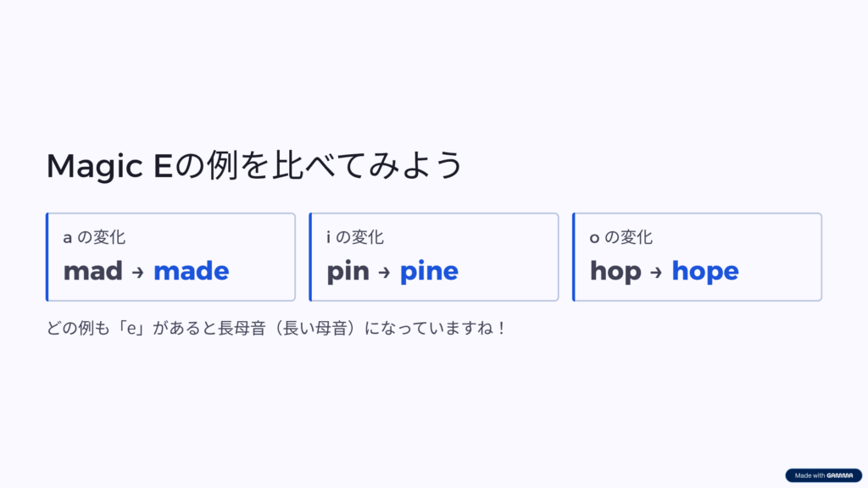This screenshot has height=488, width=868.
Task: Click the word 'pin' in second card
Action: point(348,272)
